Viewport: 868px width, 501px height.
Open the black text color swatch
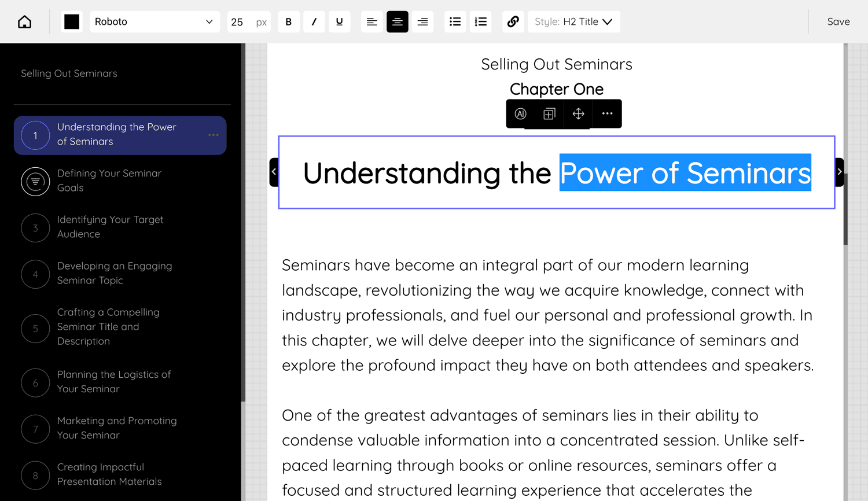(72, 22)
